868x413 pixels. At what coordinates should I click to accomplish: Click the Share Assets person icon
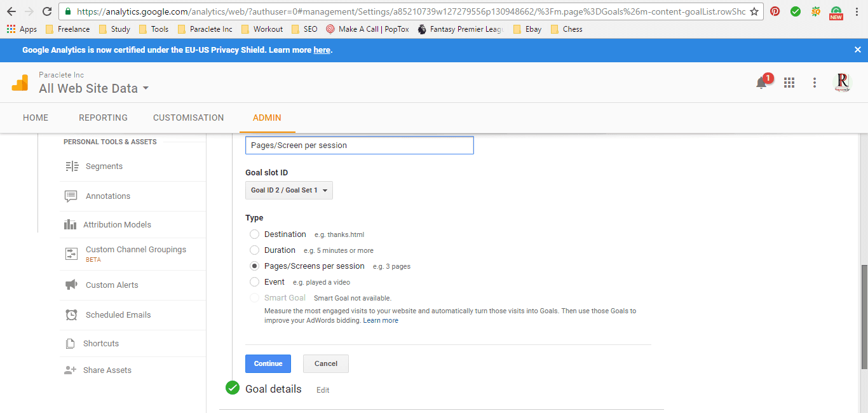[x=70, y=370]
